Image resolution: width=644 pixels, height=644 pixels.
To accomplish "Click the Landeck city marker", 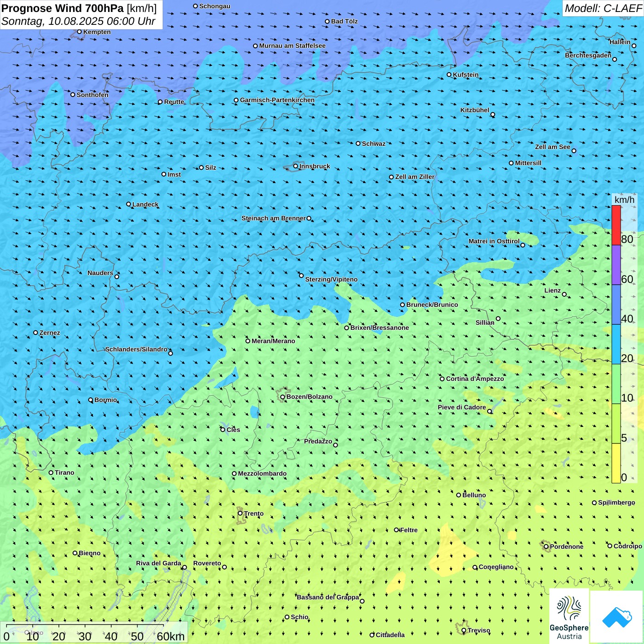I will (x=128, y=204).
